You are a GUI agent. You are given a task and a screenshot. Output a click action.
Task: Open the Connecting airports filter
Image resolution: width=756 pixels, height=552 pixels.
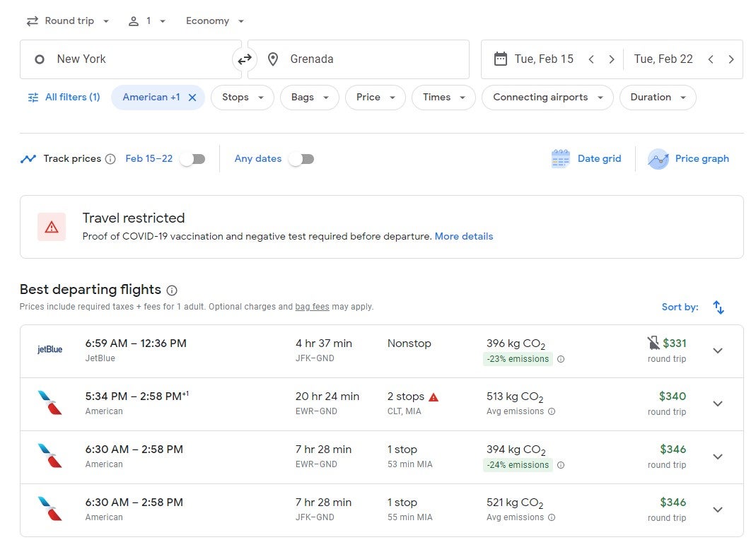[547, 97]
